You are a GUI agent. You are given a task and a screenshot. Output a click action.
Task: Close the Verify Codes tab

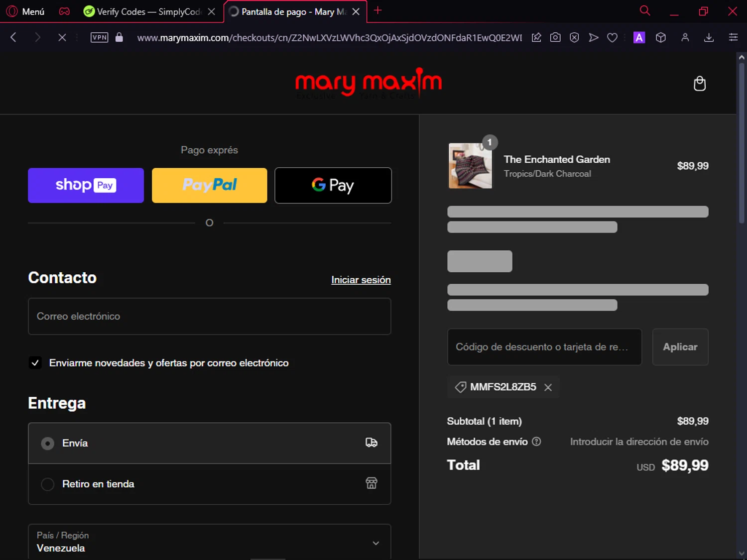[212, 11]
